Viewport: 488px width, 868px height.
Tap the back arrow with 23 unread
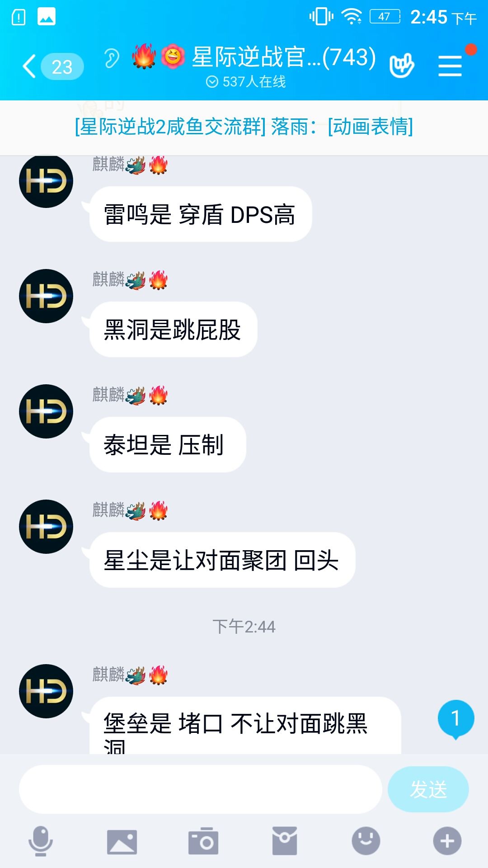[x=52, y=66]
